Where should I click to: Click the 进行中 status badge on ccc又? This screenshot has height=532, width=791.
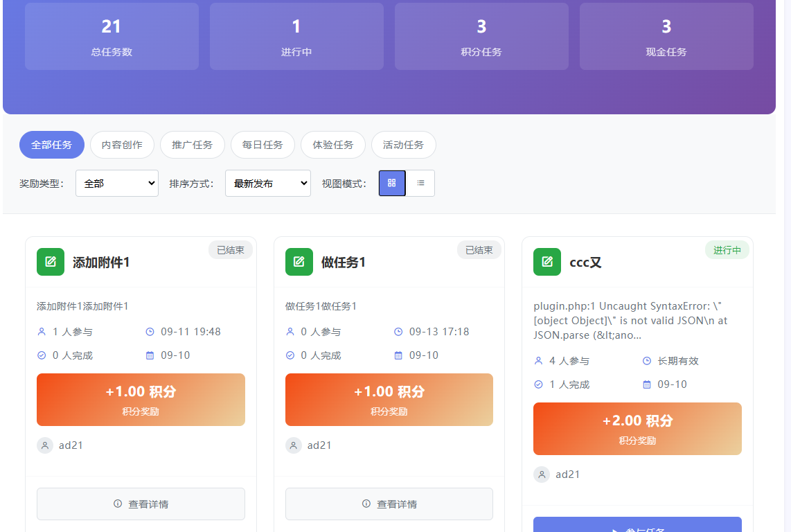pos(727,249)
